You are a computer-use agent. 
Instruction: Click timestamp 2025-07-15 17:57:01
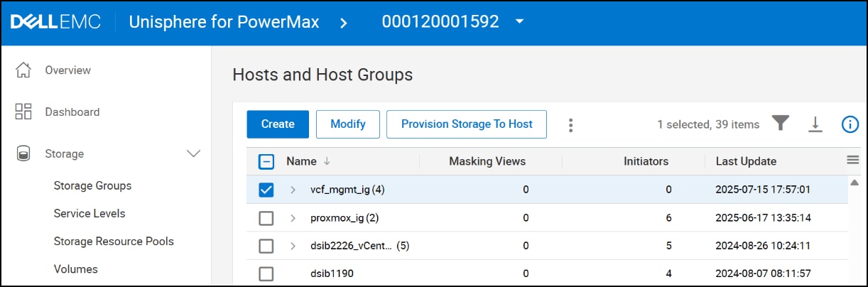pyautogui.click(x=763, y=190)
